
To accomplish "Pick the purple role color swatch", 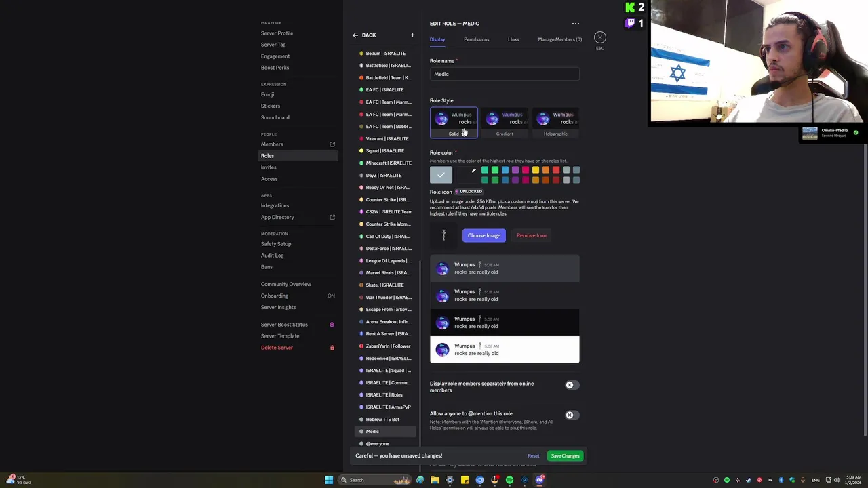I will pyautogui.click(x=515, y=169).
